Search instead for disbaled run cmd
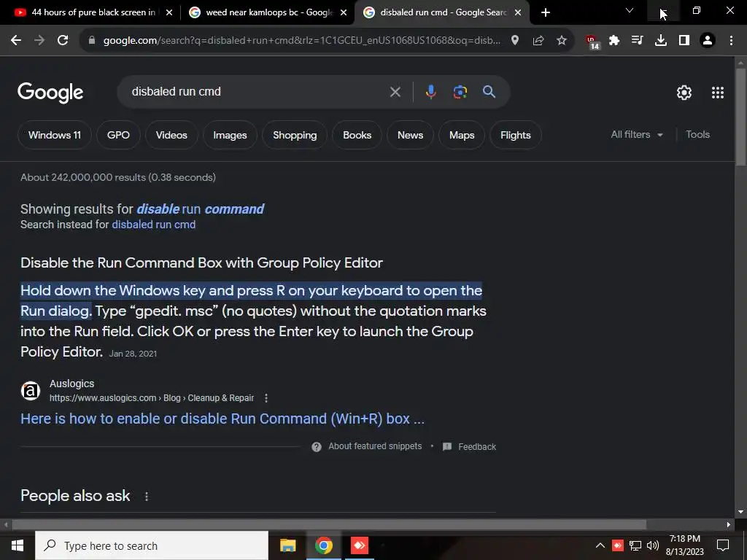This screenshot has height=560, width=747. click(153, 225)
